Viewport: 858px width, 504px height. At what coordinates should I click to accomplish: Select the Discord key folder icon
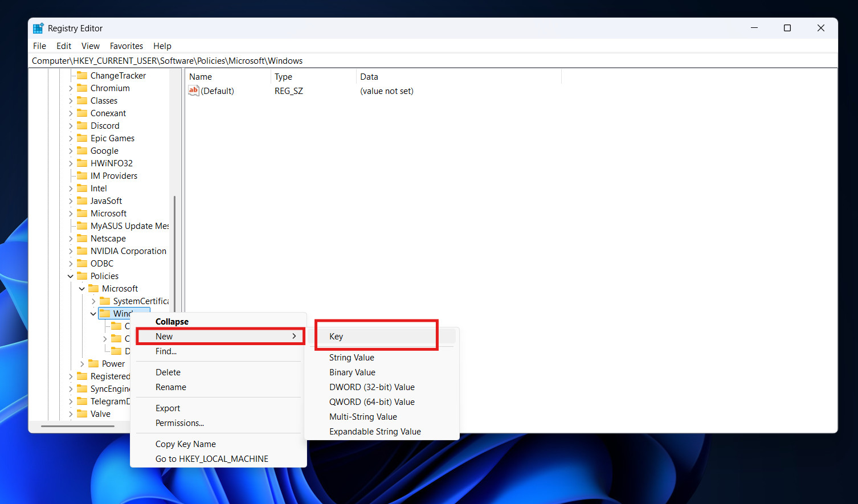82,126
